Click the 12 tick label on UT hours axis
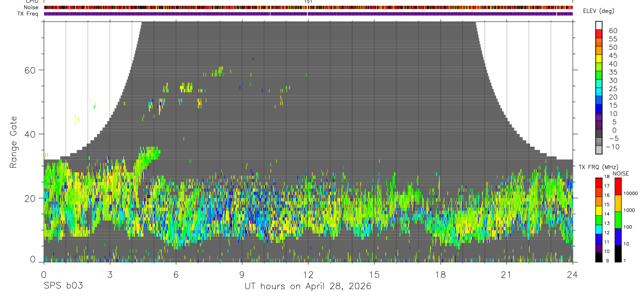 (x=308, y=274)
